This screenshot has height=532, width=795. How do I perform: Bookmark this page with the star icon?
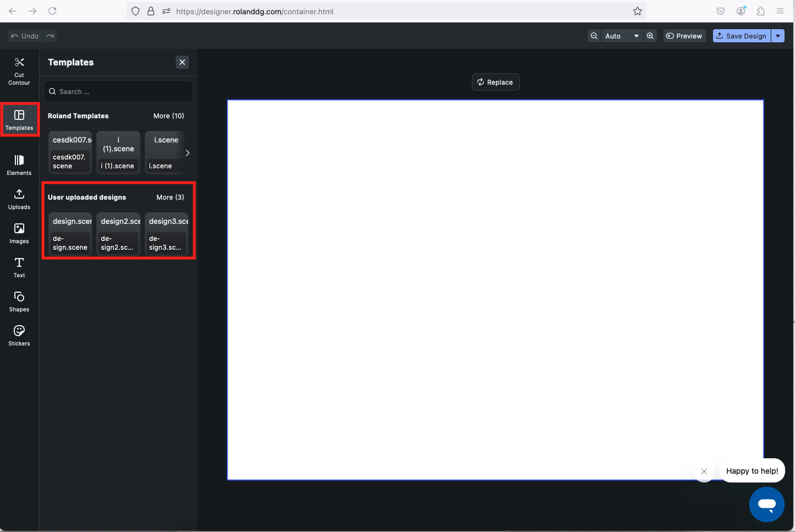point(638,11)
